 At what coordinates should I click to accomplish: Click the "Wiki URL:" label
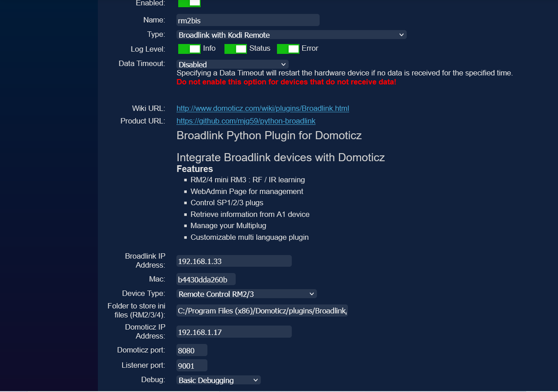pos(149,108)
